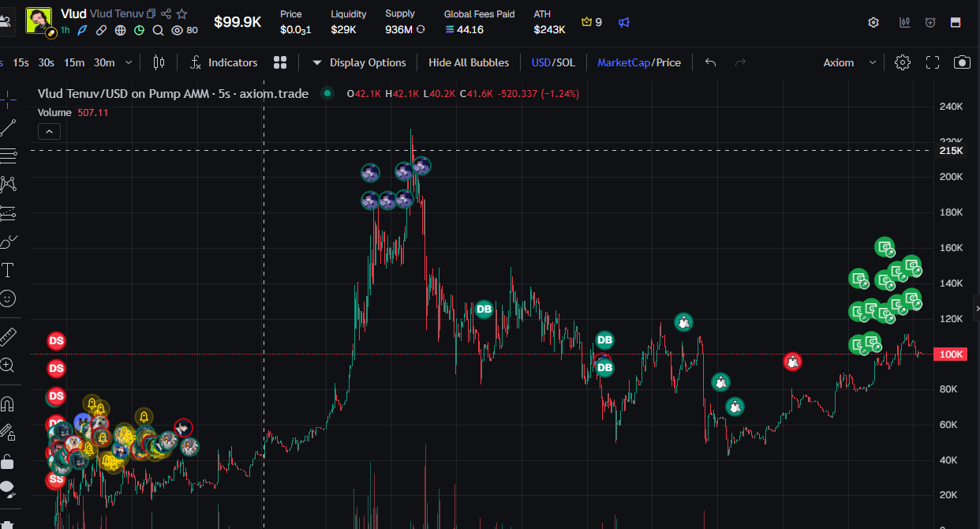Open the green pie chart icon
This screenshot has height=529, width=980.
coord(139,30)
